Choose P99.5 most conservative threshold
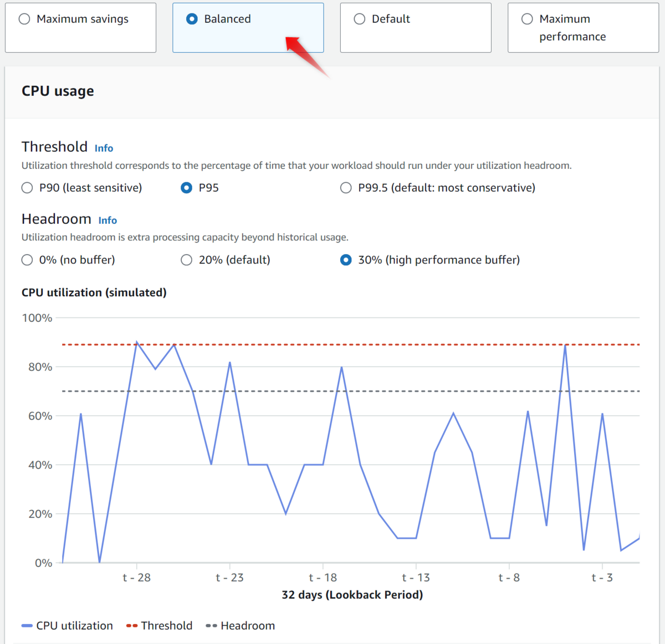665x644 pixels. coord(438,188)
